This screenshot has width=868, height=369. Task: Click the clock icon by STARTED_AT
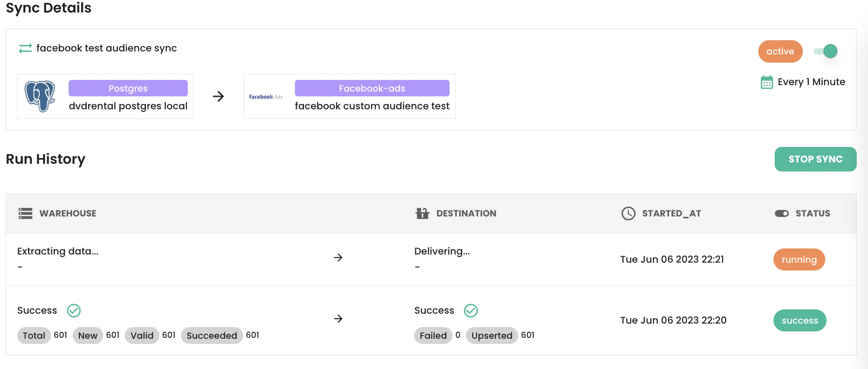[628, 213]
